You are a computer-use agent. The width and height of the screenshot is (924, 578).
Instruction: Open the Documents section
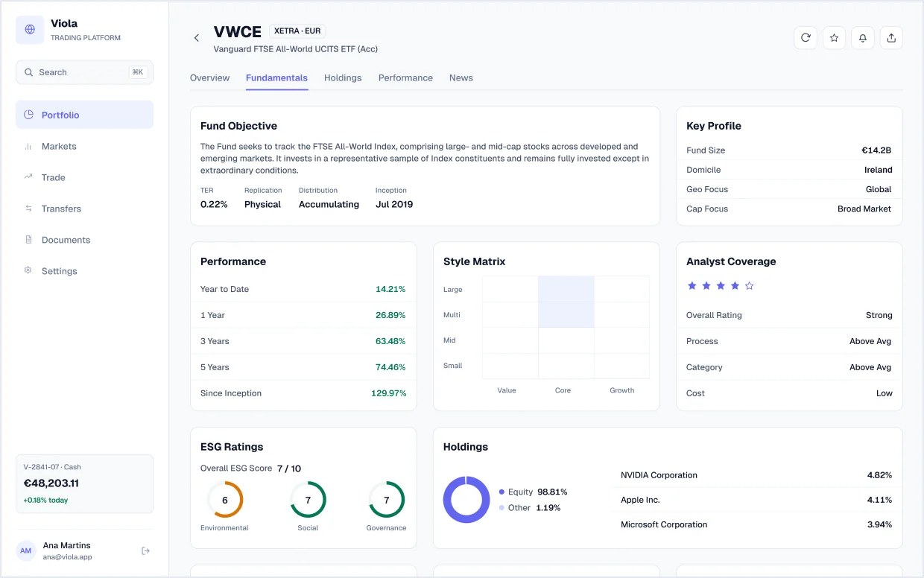(x=84, y=240)
